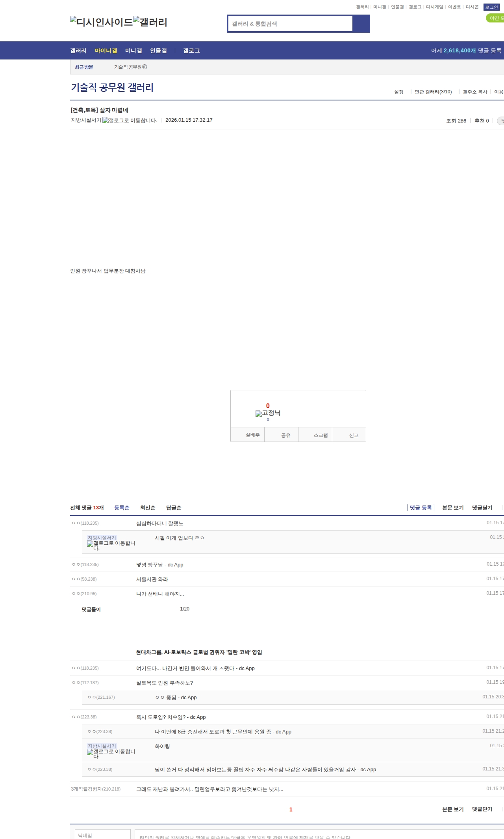Click 본문 보기 above the comment list
The image size is (504, 839).
pos(453,508)
